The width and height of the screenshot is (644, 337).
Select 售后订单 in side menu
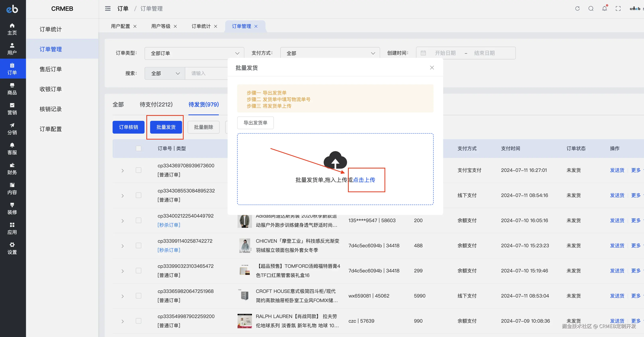tap(51, 69)
